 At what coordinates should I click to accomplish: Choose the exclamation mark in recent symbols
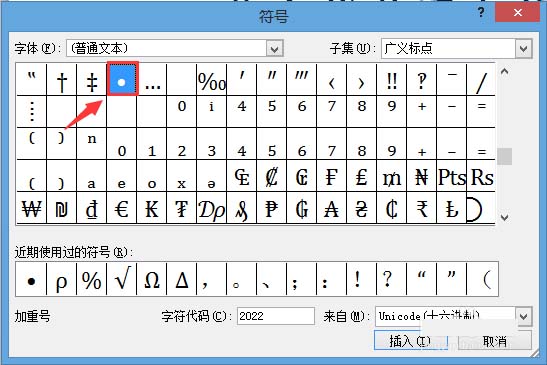click(x=362, y=280)
